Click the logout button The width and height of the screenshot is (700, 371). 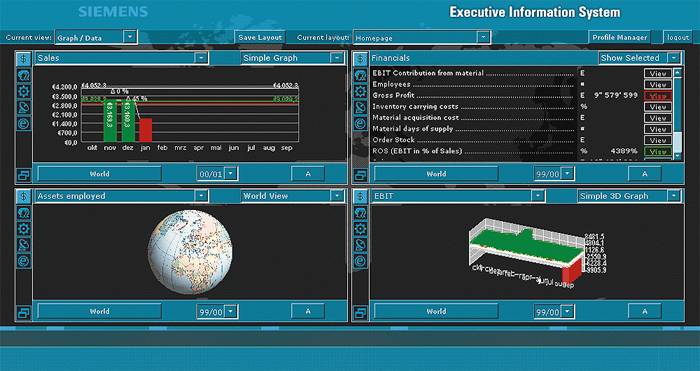(678, 38)
